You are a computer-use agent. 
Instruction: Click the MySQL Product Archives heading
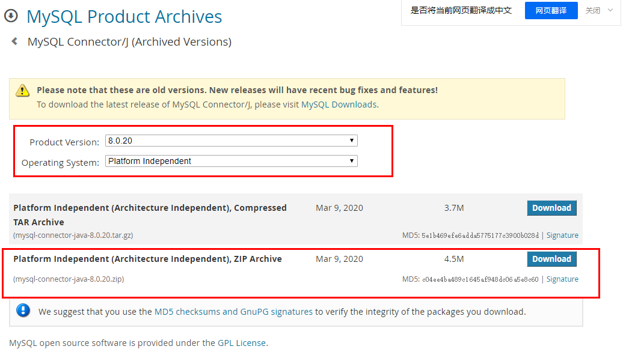pyautogui.click(x=124, y=16)
